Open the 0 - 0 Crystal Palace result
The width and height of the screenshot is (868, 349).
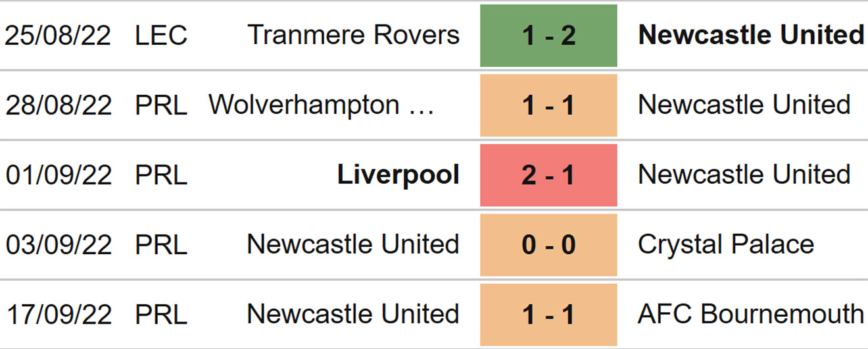(548, 245)
